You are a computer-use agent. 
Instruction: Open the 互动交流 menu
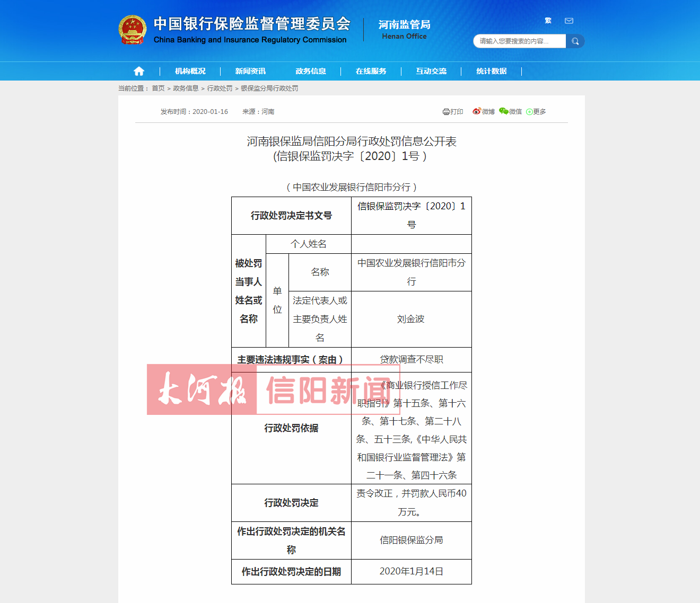[x=431, y=71]
